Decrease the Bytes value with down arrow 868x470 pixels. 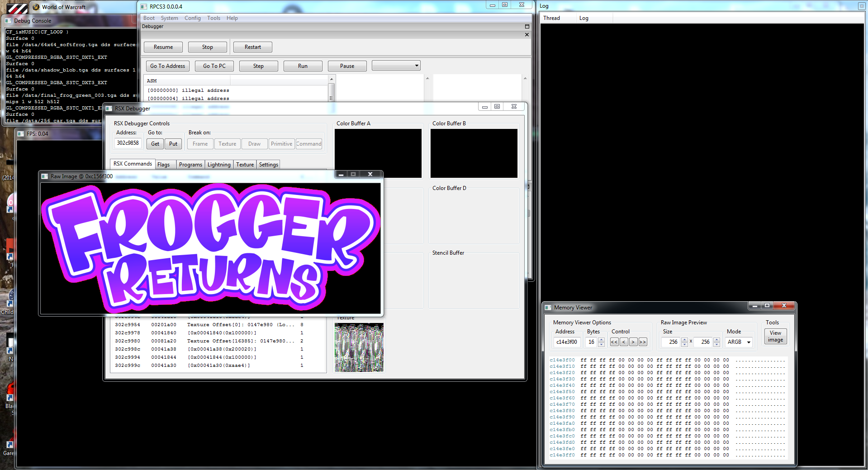(x=601, y=345)
